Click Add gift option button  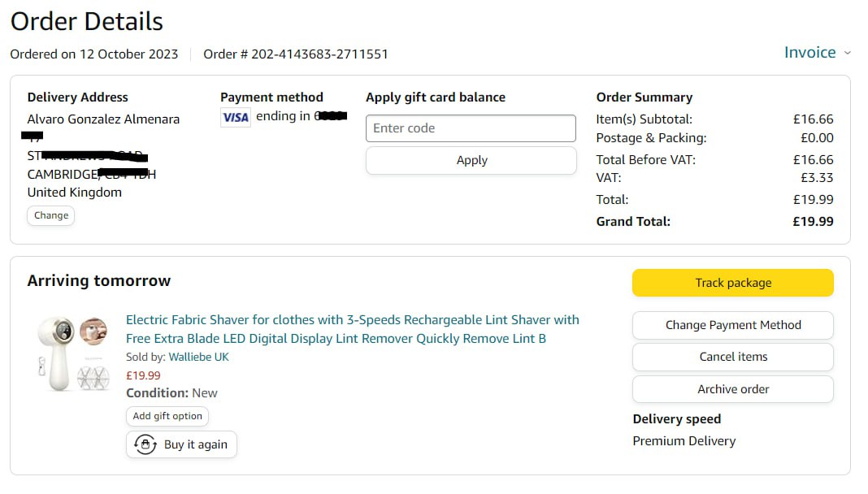coord(167,416)
